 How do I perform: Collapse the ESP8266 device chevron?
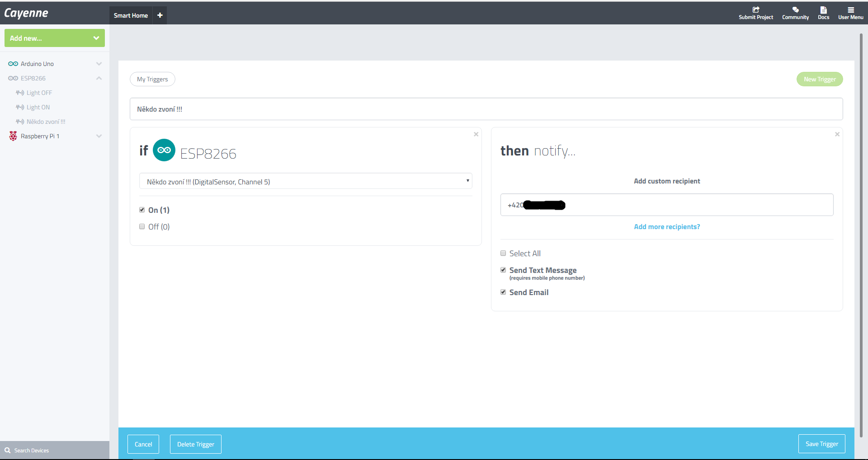coord(99,78)
